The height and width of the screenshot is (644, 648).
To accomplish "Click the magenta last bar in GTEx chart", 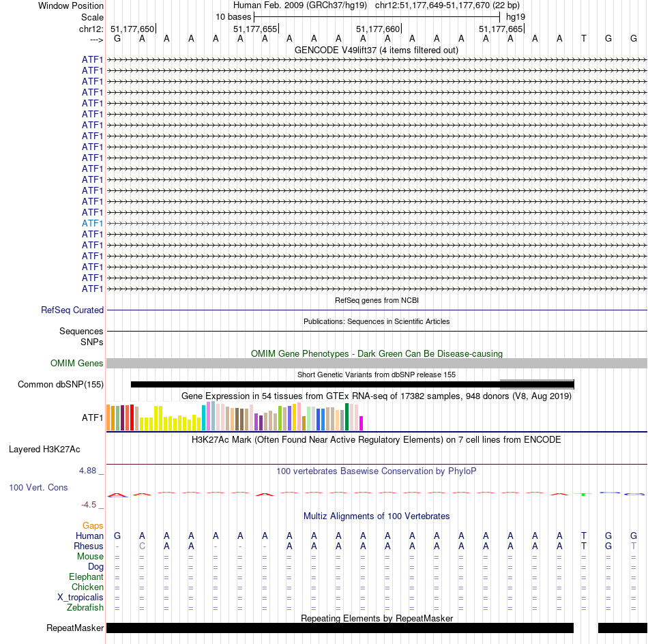I will [x=362, y=423].
